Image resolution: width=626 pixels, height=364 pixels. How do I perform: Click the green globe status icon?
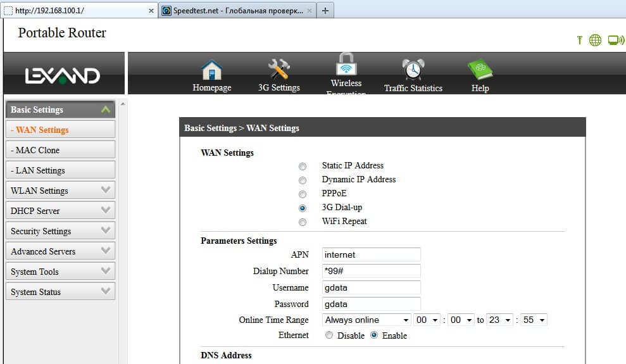595,41
